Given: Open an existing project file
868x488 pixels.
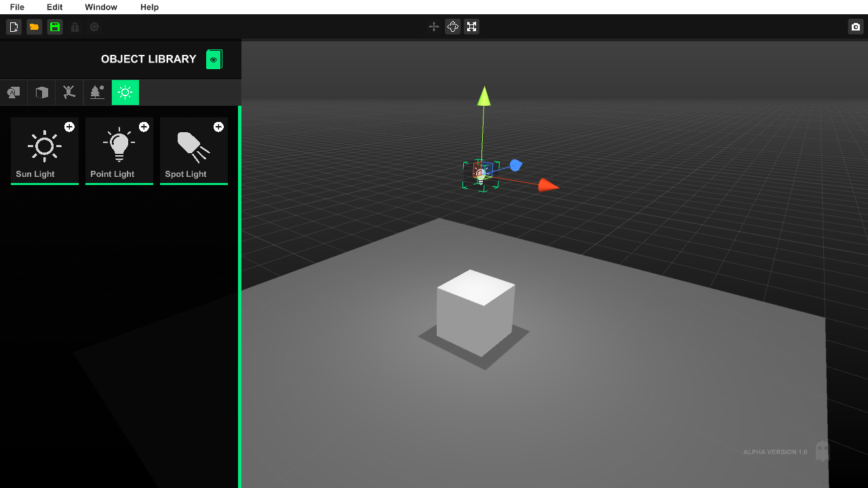Looking at the screenshot, I should click(x=34, y=26).
